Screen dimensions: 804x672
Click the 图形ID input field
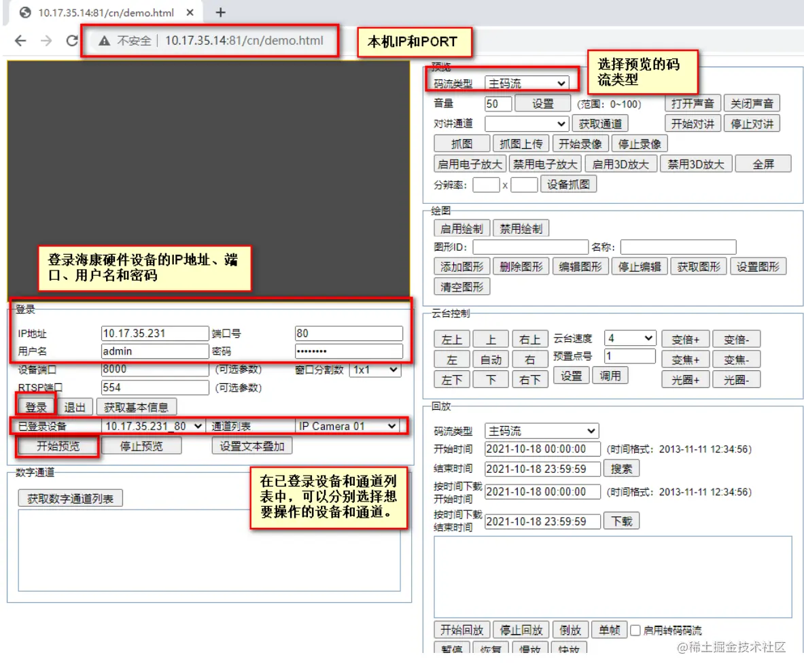click(530, 247)
